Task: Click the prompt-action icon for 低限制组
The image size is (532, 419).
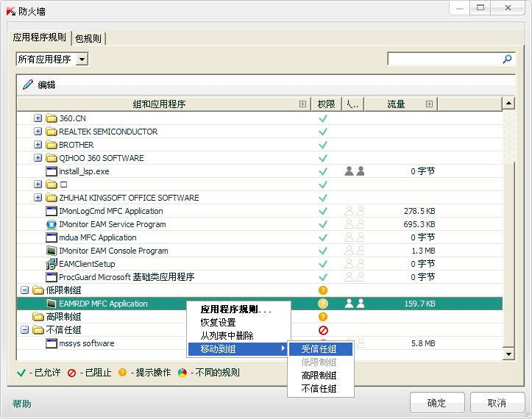Action: click(x=323, y=290)
